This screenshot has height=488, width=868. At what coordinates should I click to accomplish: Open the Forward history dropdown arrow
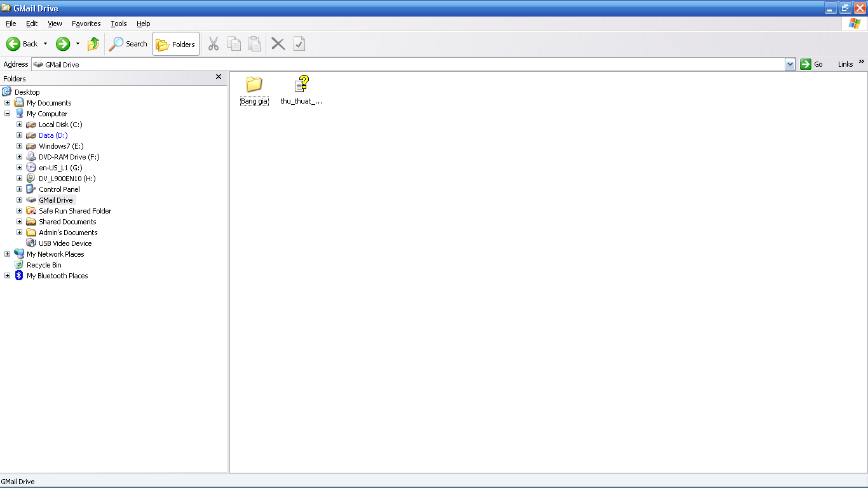78,44
